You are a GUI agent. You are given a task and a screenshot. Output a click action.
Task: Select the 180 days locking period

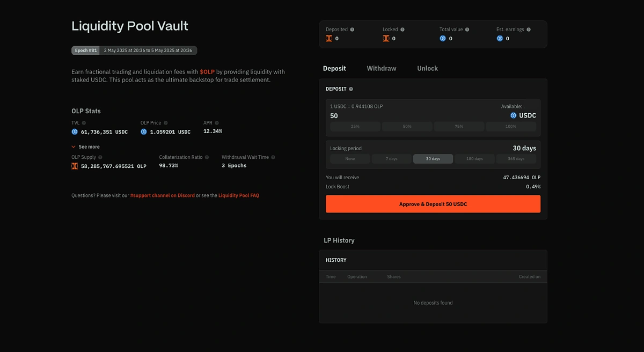474,159
